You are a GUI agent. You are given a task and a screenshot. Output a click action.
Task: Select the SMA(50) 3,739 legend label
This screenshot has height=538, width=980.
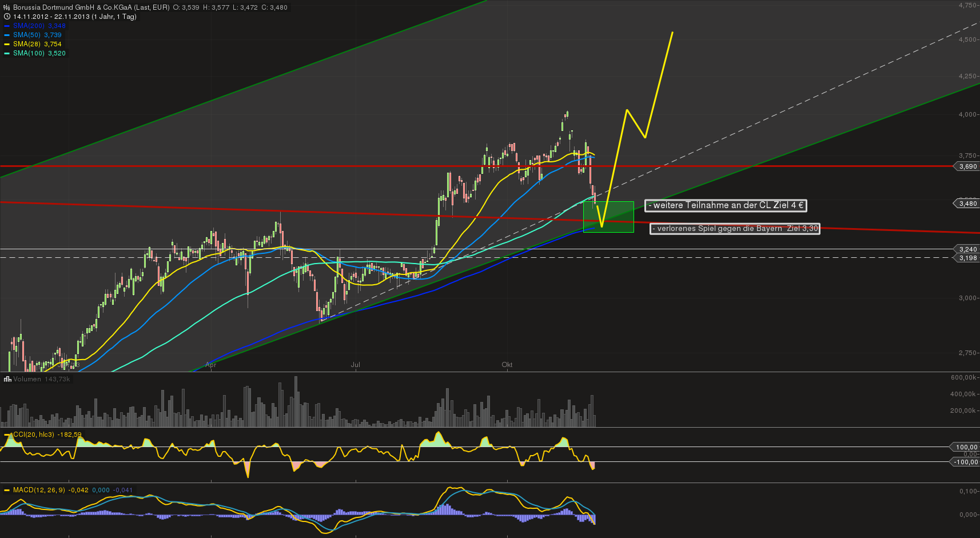pyautogui.click(x=37, y=35)
